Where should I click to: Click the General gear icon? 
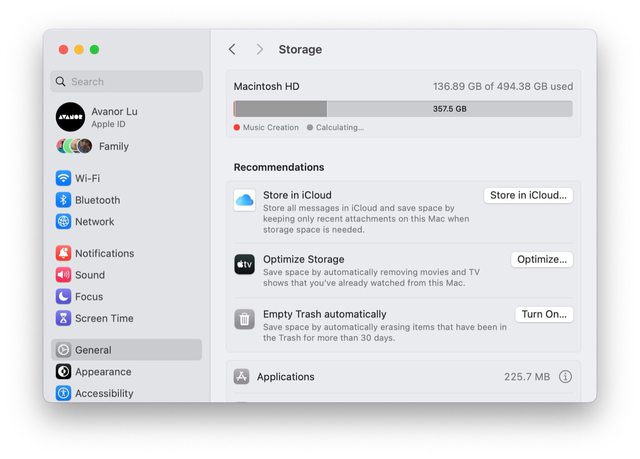63,350
